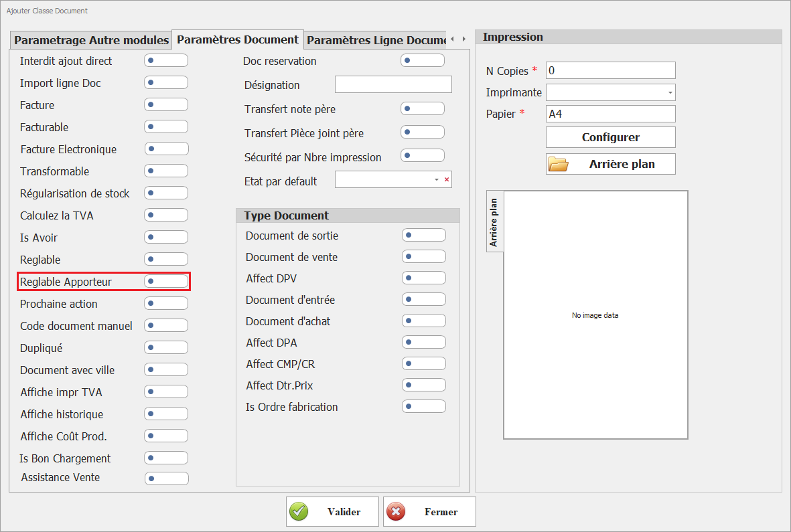Enable Is Ordre fabrication switch
The image size is (791, 532).
(424, 407)
